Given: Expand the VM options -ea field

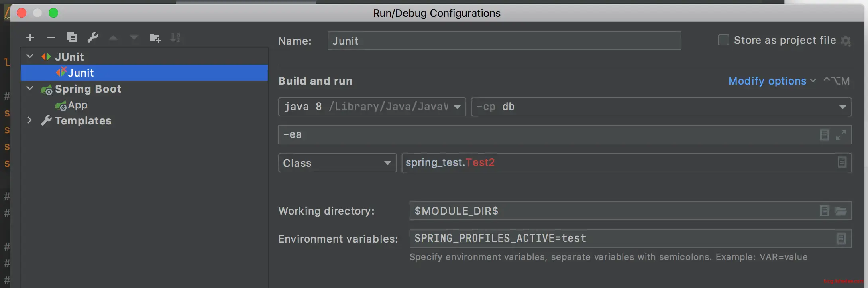Looking at the screenshot, I should pyautogui.click(x=841, y=135).
